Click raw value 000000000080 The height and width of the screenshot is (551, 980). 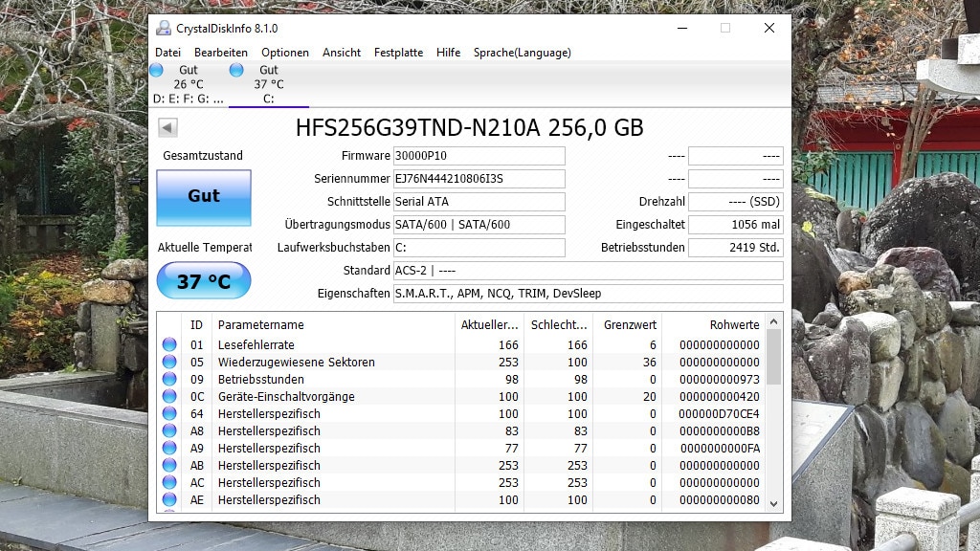coord(720,499)
